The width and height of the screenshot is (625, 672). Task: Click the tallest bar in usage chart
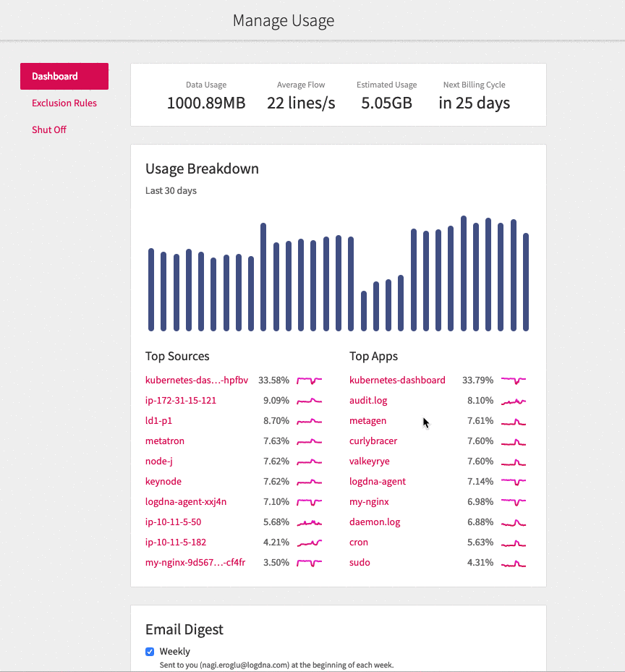click(464, 273)
